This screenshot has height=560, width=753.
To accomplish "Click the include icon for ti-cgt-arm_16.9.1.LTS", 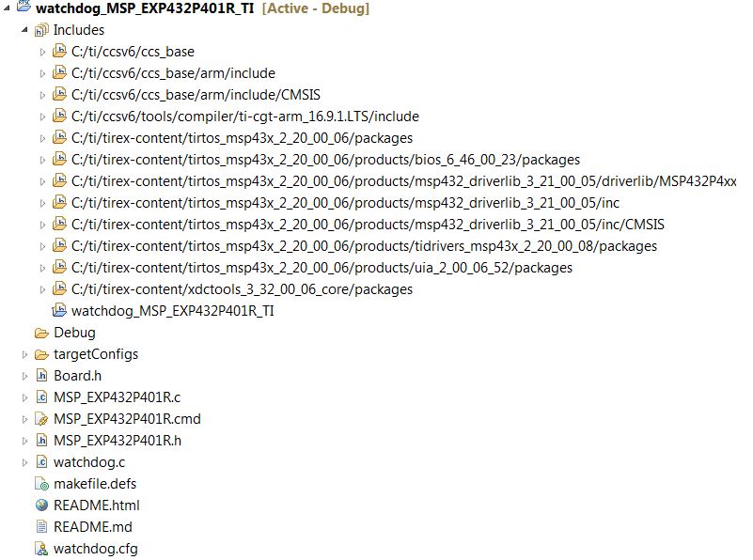I will click(x=59, y=116).
